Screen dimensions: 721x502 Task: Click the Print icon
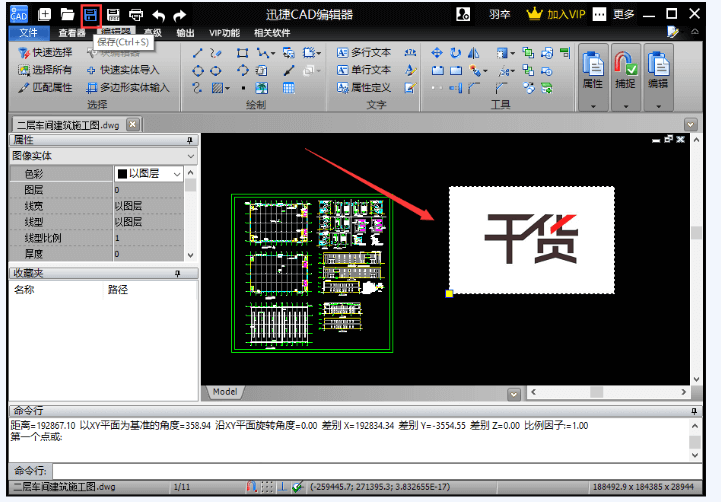pos(136,15)
